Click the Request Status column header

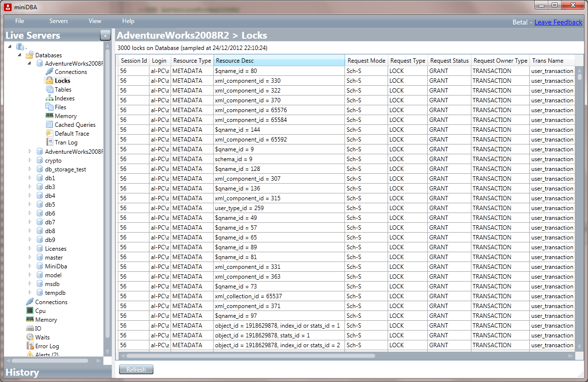[x=449, y=61]
